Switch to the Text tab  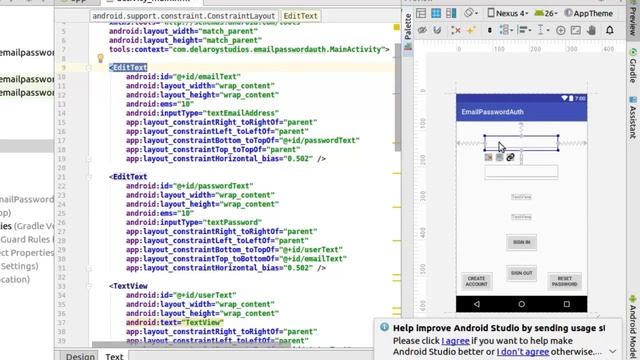pyautogui.click(x=114, y=356)
